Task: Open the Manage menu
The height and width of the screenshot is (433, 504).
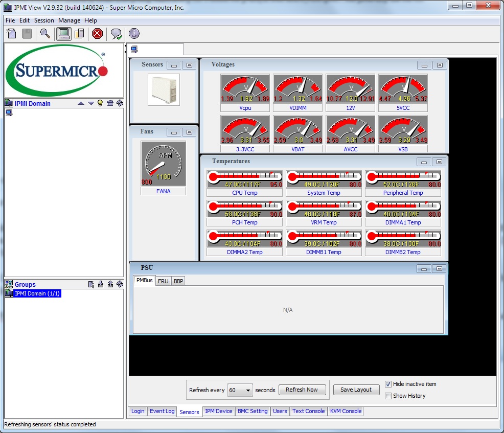Action: (x=69, y=20)
